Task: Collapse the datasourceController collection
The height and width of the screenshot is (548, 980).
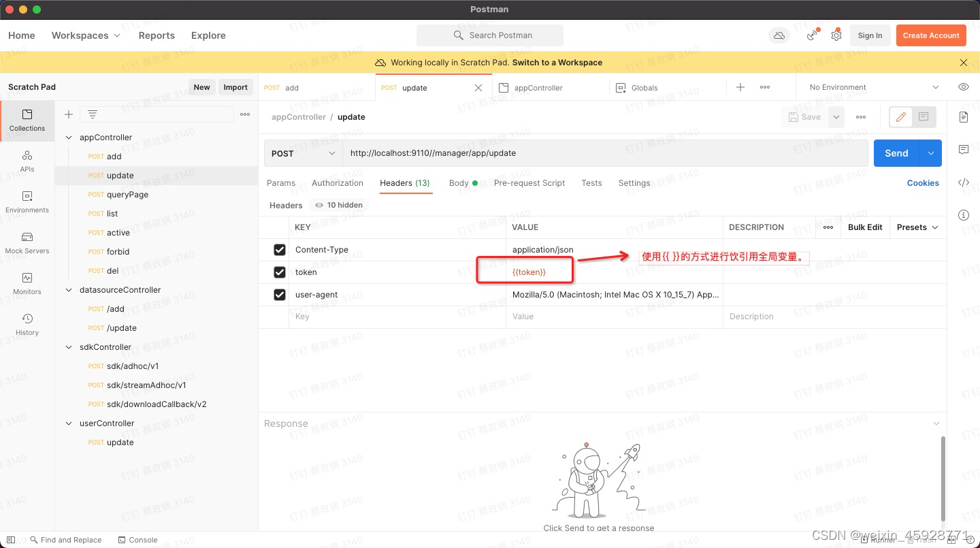Action: [69, 290]
